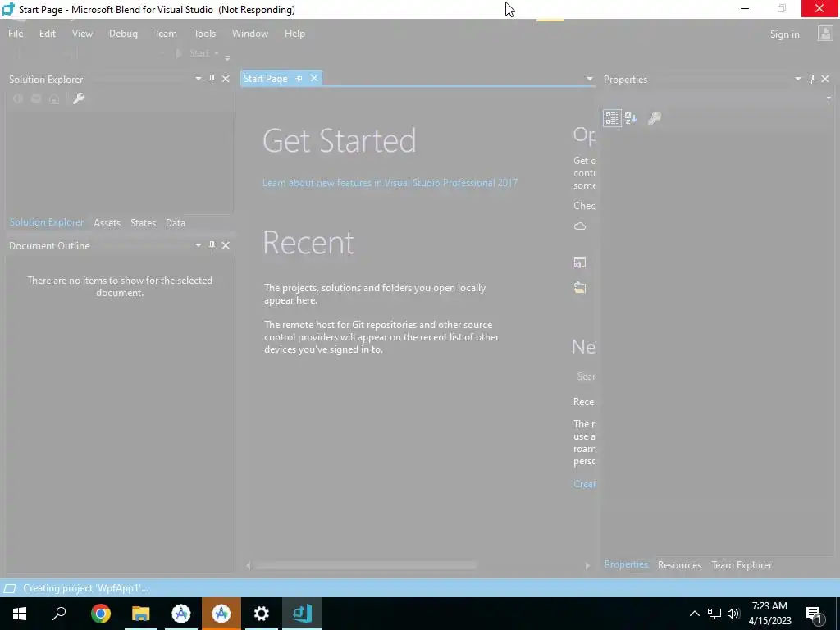
Task: Select Categorized view in Properties panel
Action: tap(612, 118)
